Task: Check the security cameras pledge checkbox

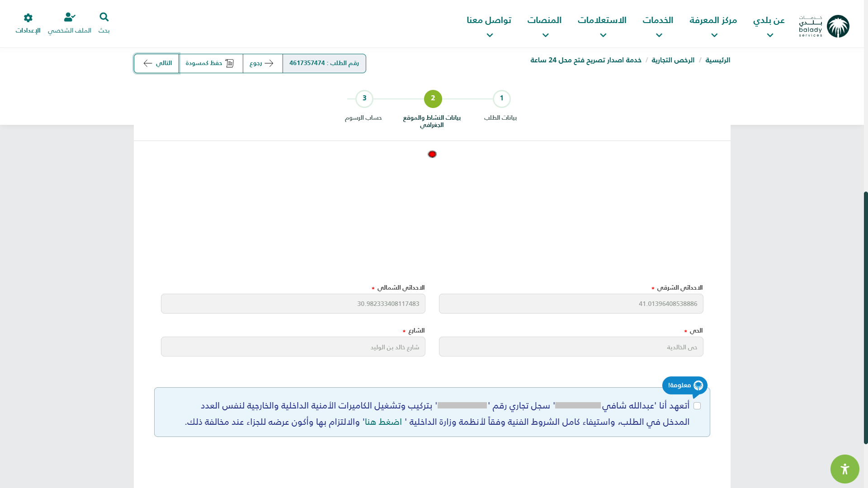Action: (697, 406)
